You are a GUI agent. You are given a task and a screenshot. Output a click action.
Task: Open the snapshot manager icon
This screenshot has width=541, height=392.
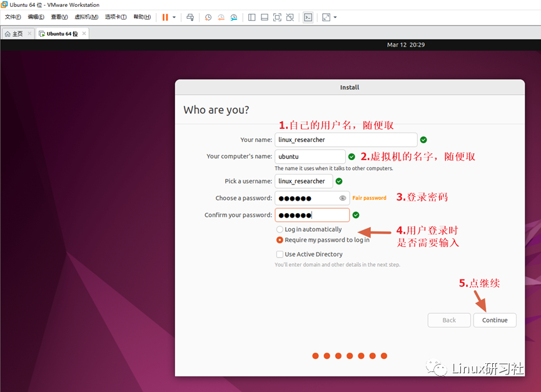pos(234,18)
